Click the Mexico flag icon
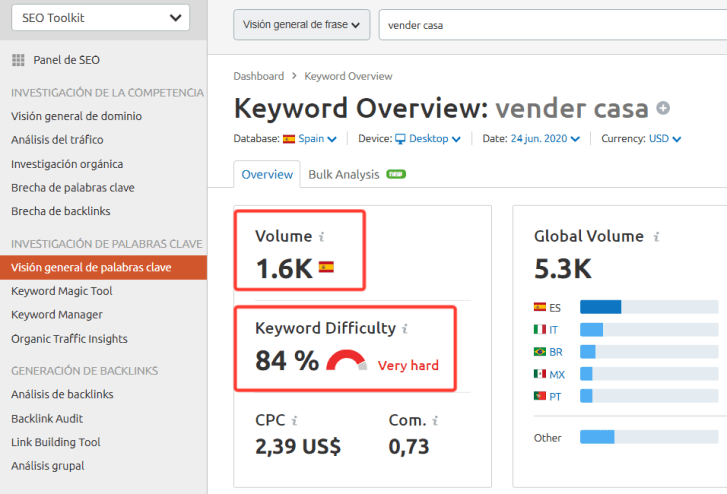727x494 pixels. point(540,373)
